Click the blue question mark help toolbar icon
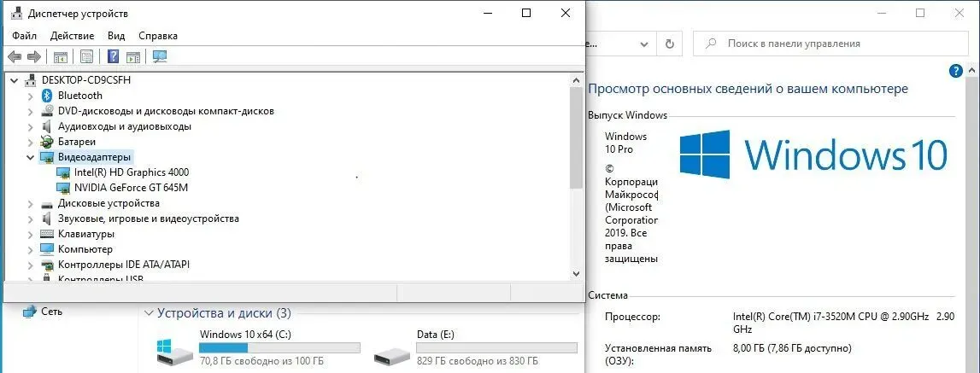Screen dimensions: 980x373 pos(112,56)
